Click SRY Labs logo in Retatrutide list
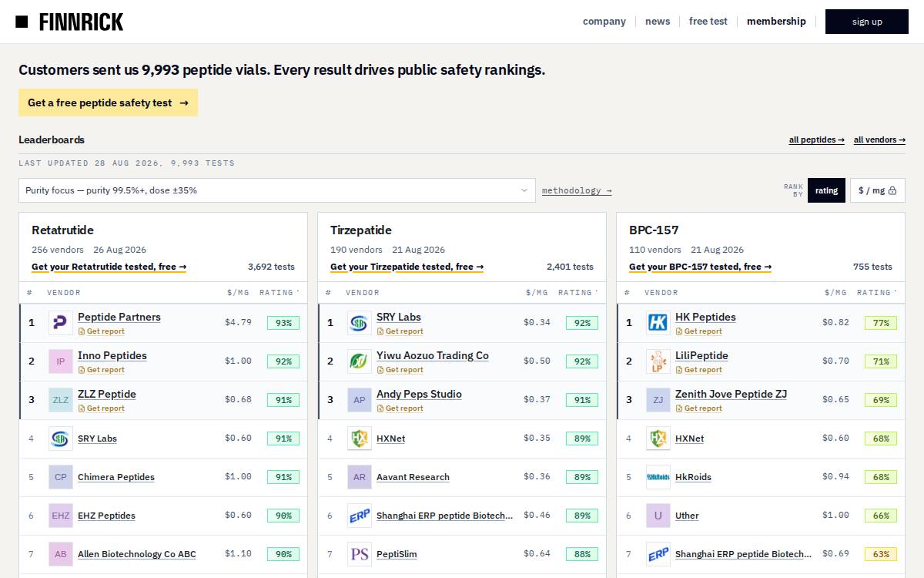The width and height of the screenshot is (924, 578). tap(61, 439)
